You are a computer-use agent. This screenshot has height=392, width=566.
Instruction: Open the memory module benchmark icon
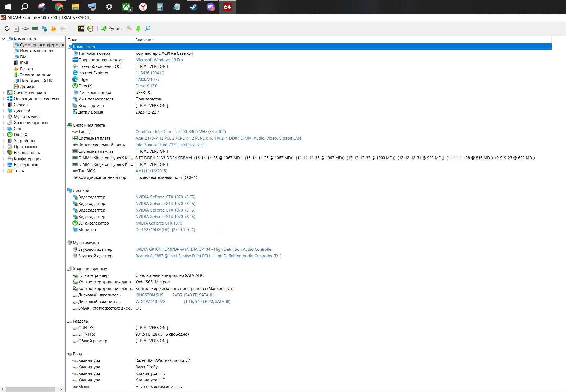coord(35,29)
